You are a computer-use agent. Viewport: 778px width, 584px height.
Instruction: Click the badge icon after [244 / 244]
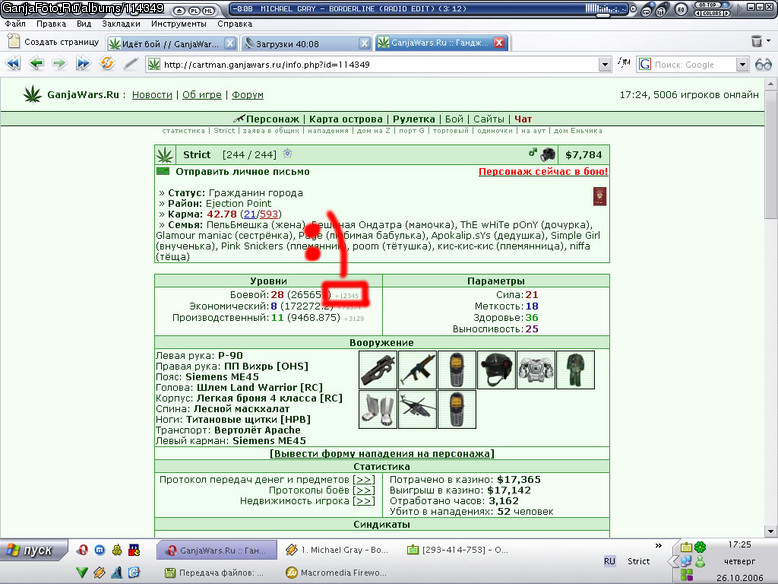[287, 153]
